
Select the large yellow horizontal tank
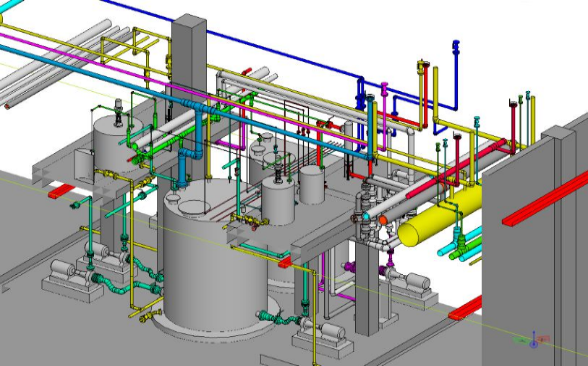point(441,217)
